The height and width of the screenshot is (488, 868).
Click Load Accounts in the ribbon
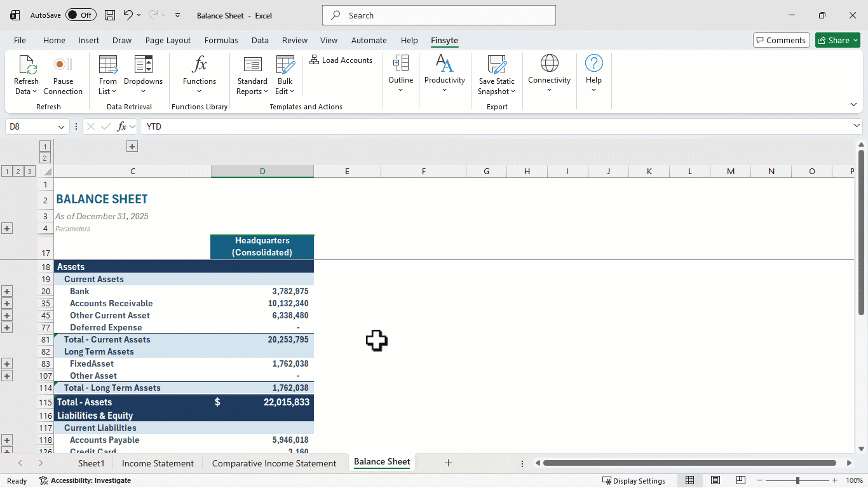[341, 60]
